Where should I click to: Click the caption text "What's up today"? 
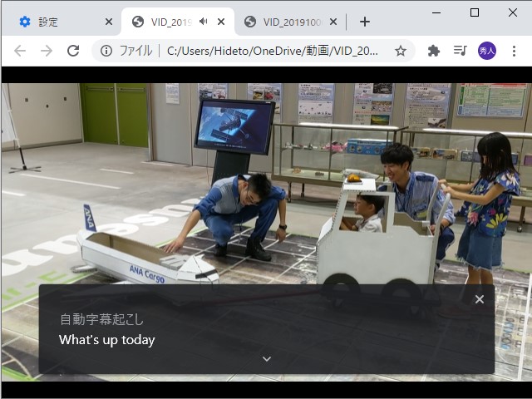pos(107,340)
